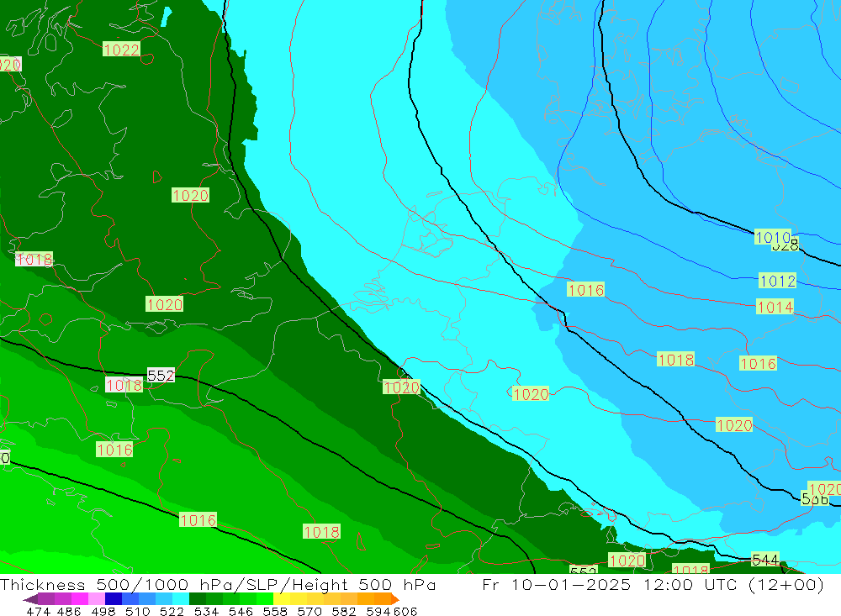Select the Fr 10-01-2025 date text

[x=557, y=584]
